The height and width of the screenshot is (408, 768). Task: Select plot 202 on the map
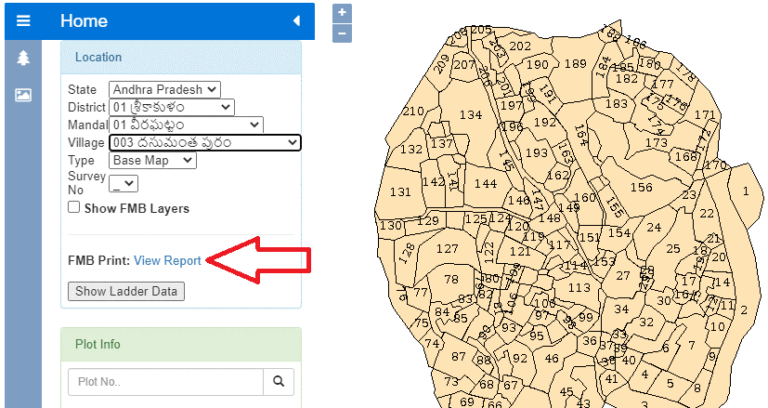[520, 46]
